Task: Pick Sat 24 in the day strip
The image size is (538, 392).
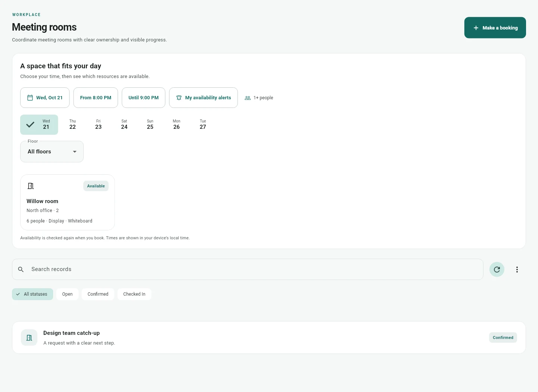Action: tap(124, 125)
